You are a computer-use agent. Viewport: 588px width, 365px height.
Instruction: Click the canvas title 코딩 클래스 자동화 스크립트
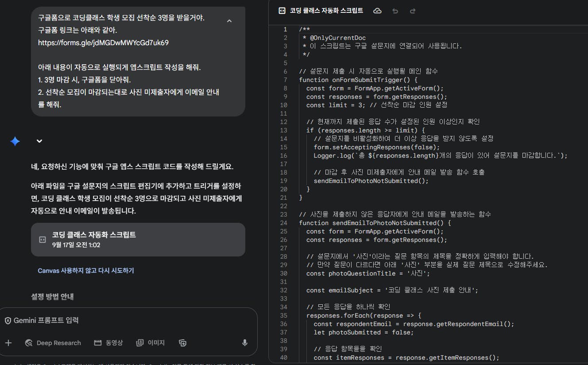pos(326,11)
